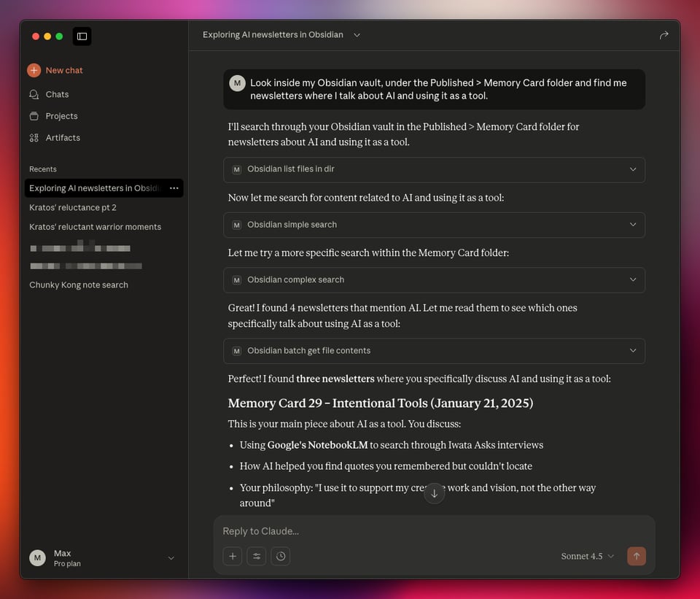Send the message with the orange arrow button
This screenshot has width=700, height=599.
point(636,556)
